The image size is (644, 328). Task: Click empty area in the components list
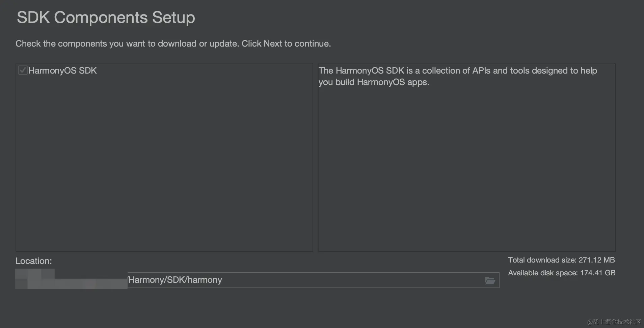click(164, 162)
